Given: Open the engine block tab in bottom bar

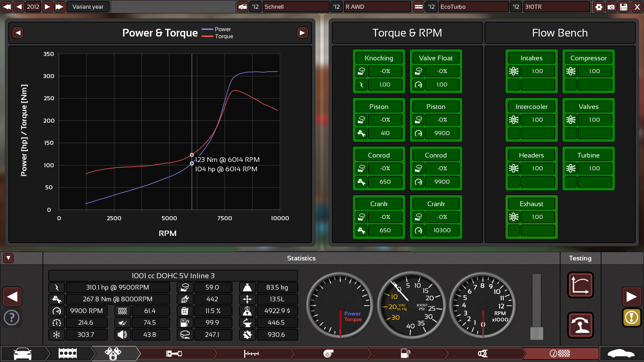Looking at the screenshot, I should tap(68, 354).
